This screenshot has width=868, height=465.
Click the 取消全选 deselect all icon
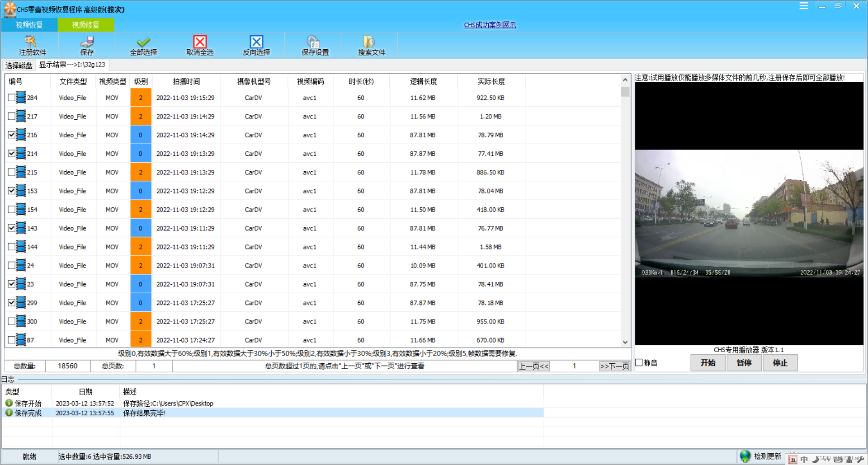[x=200, y=42]
